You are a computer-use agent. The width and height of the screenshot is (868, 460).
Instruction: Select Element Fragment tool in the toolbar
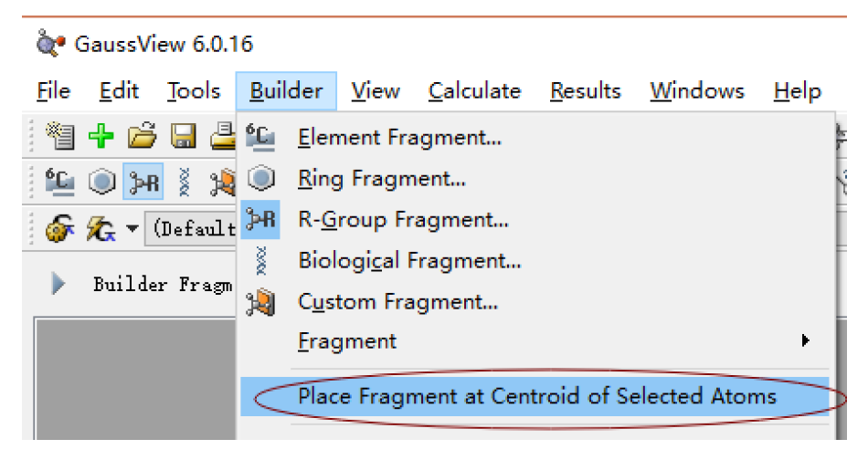60,182
